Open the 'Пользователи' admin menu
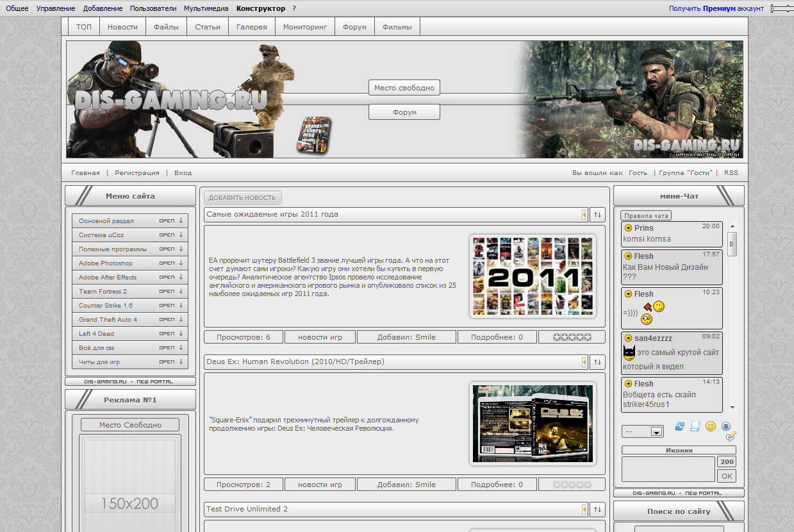 (153, 8)
